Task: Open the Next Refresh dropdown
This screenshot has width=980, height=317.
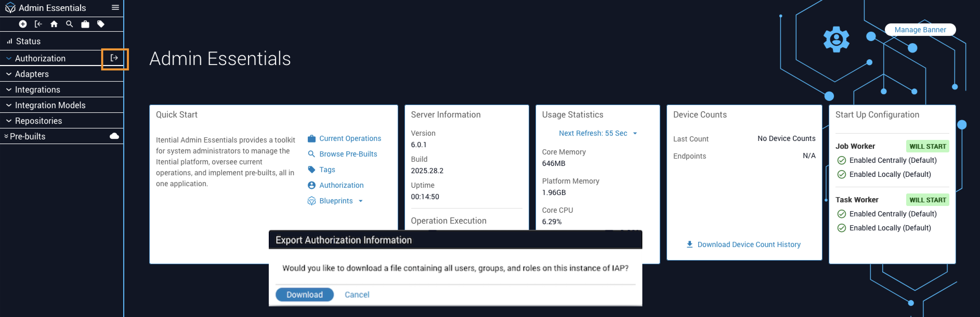Action: click(x=597, y=133)
